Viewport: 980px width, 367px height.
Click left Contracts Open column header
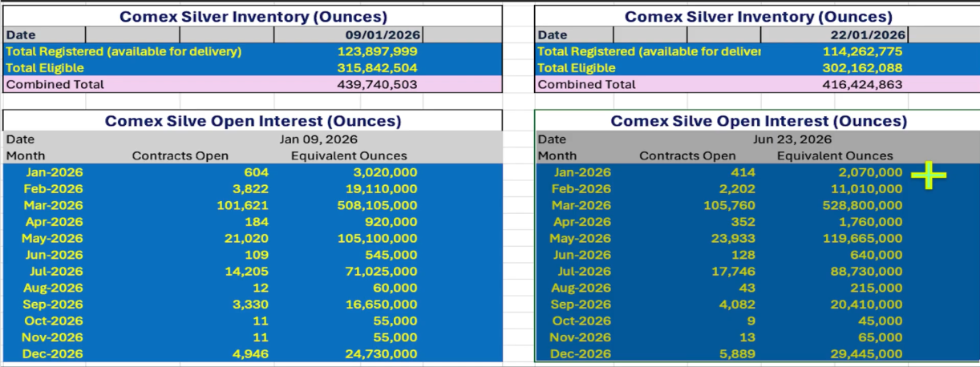click(180, 155)
